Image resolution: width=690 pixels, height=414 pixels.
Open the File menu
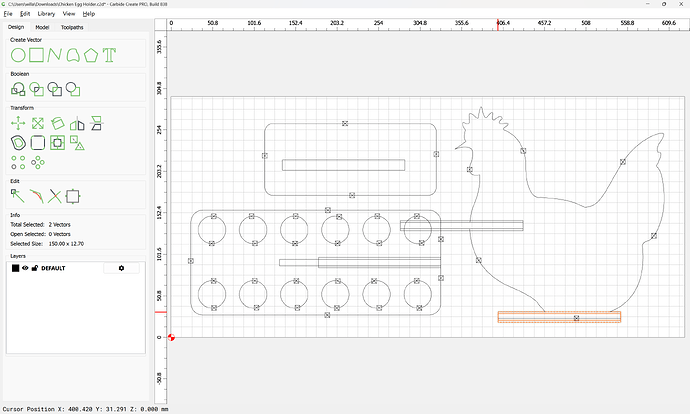(x=8, y=14)
